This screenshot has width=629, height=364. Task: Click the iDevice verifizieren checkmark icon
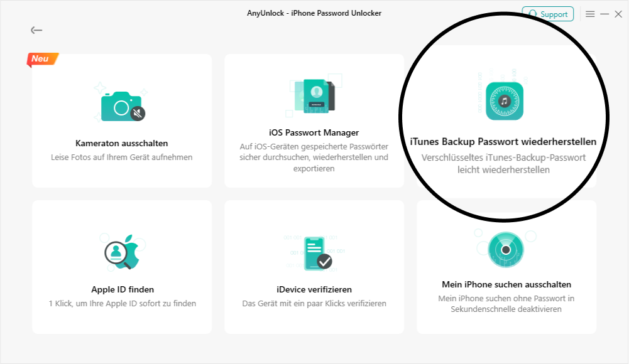(x=318, y=254)
